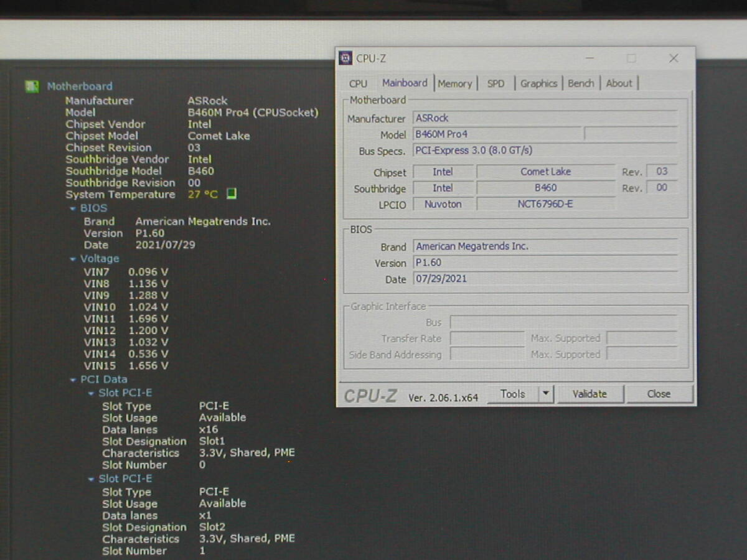Click the Data lanes value "x1"
747x560 pixels.
click(x=205, y=515)
